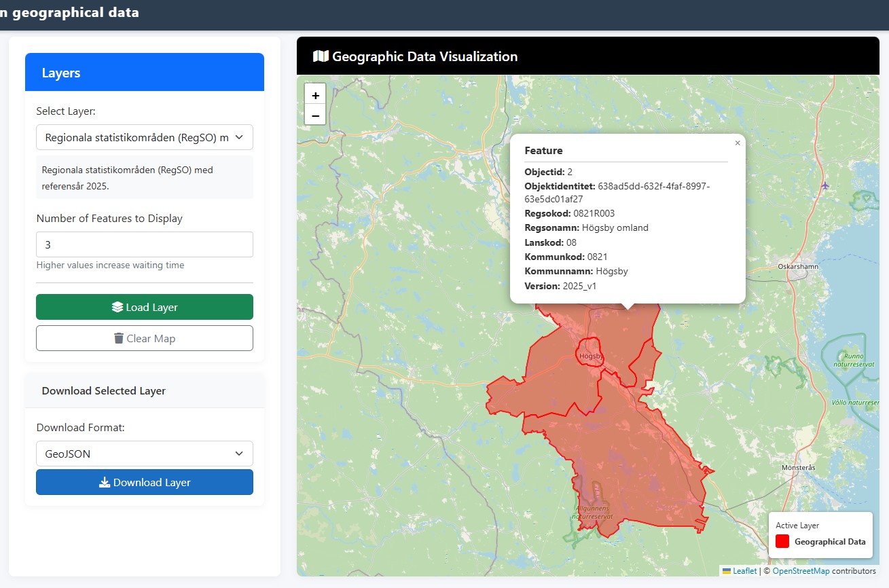
Task: Click the airplane icon on the map
Action: [825, 185]
